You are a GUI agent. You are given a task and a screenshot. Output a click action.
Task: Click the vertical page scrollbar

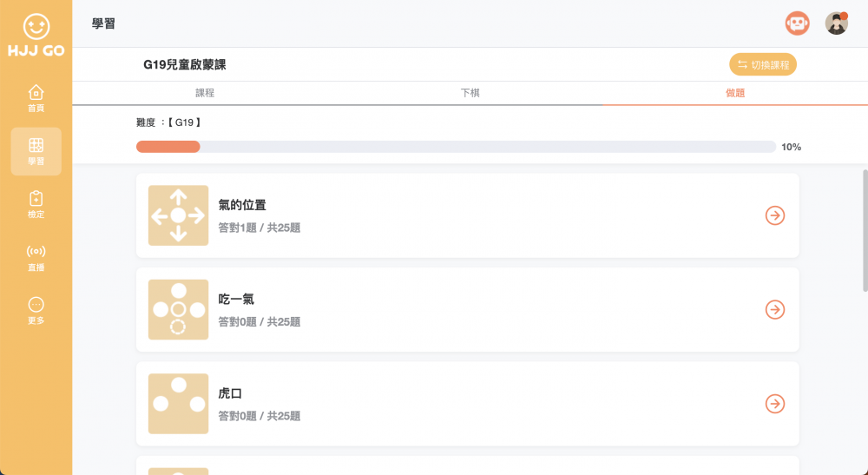coord(865,230)
